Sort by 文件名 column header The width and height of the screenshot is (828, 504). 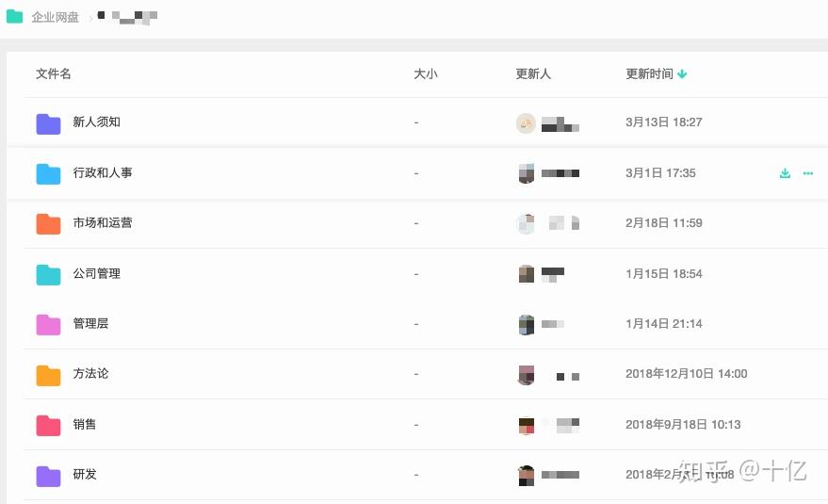[x=54, y=74]
